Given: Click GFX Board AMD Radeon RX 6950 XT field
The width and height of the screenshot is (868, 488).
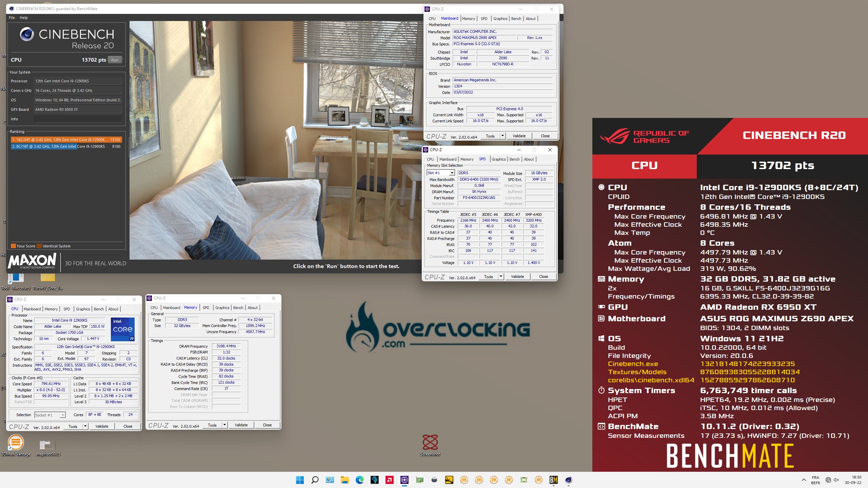Looking at the screenshot, I should click(78, 109).
